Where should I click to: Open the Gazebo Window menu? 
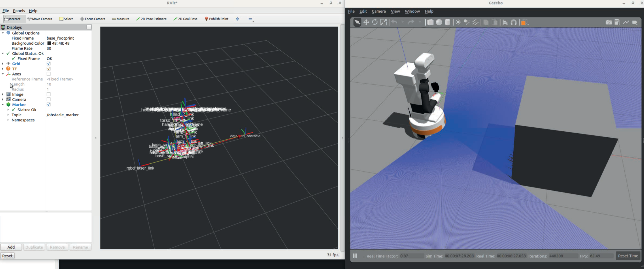(412, 11)
